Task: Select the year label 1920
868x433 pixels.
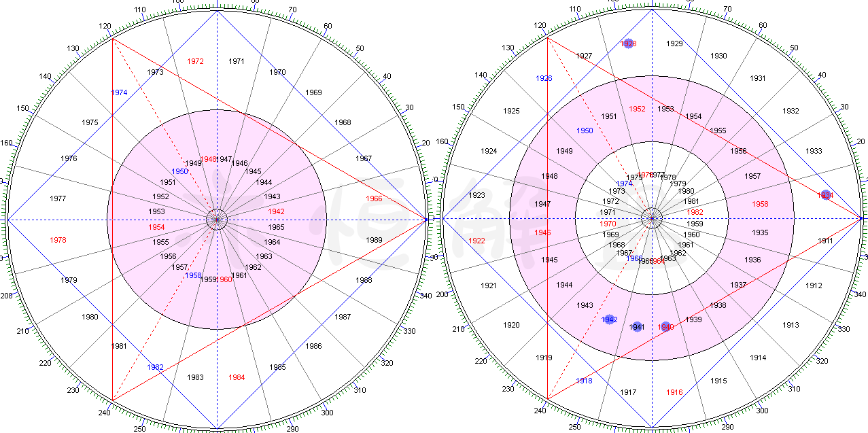Action: 511,325
